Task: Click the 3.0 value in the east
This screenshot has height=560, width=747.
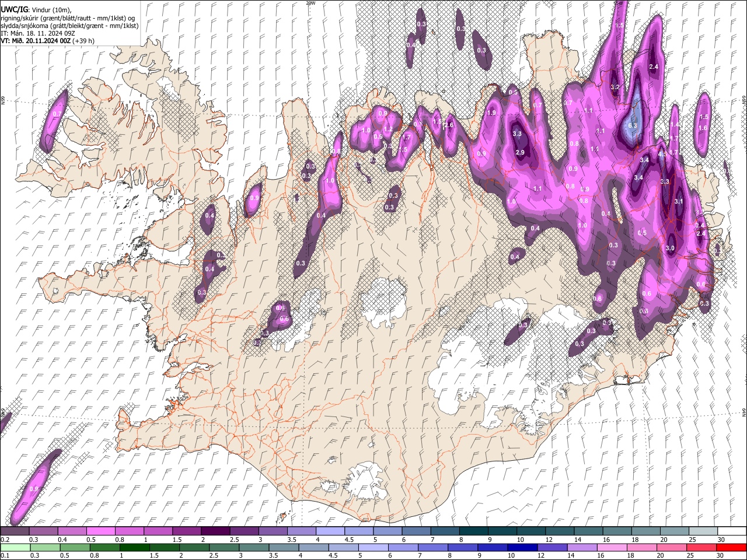Action: 670,248
